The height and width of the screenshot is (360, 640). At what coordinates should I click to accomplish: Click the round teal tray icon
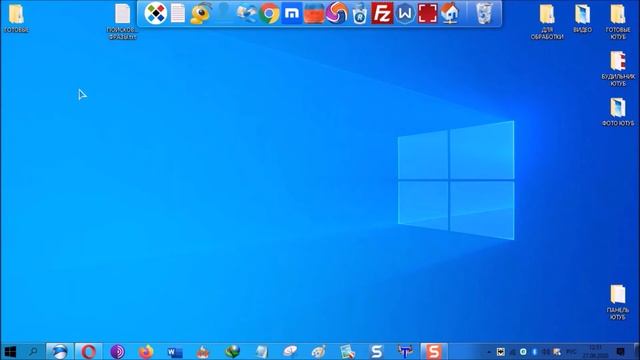coord(523,351)
